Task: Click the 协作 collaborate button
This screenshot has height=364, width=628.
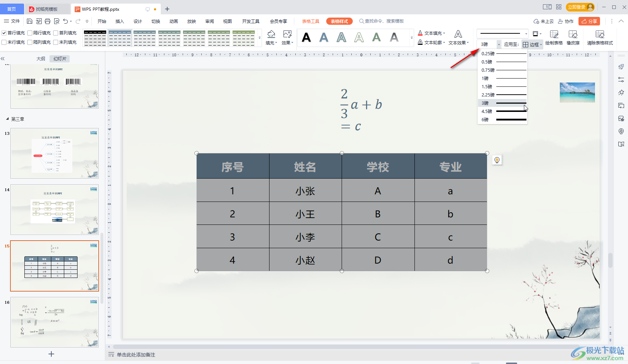Action: (566, 21)
